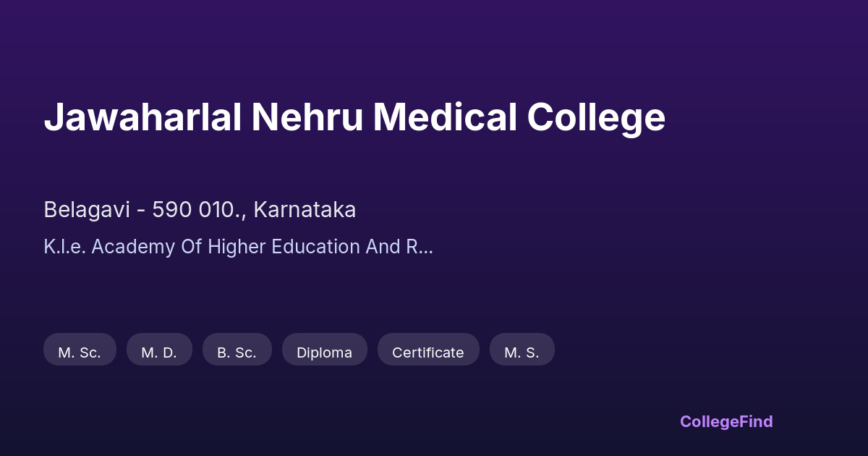Click the word Medical in the title
Viewport: 868px width, 456px height.
[x=444, y=118]
